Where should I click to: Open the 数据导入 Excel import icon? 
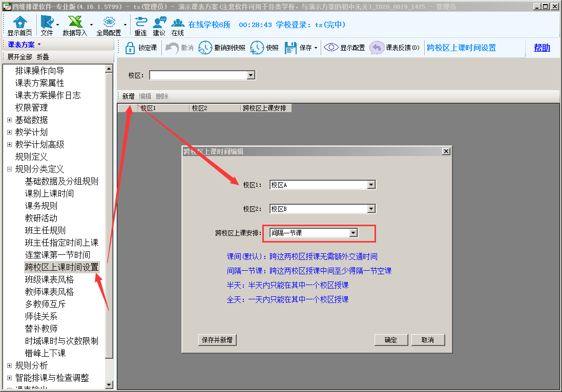tap(75, 23)
